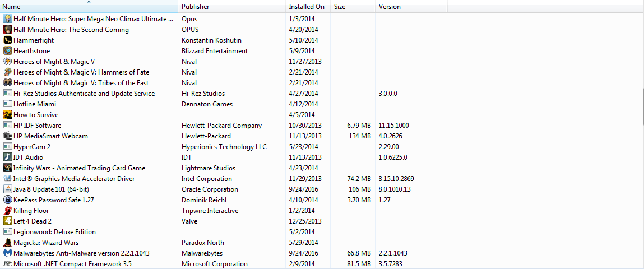Click the Tribes of the East icon
Screen dimensions: 644x269
pyautogui.click(x=7, y=83)
